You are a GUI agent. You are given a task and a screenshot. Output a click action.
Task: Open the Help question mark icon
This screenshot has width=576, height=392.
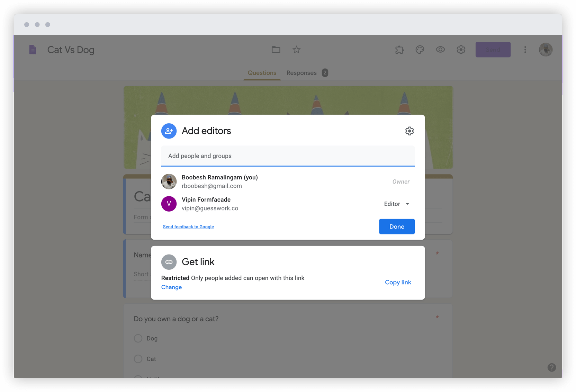point(552,367)
